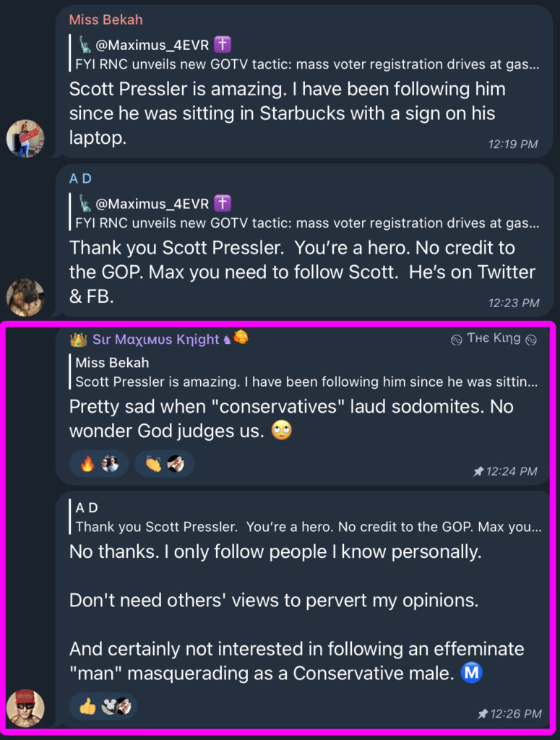Click the 12:19 PM timestamp on Miss Bekah's message
Image resolution: width=560 pixels, height=740 pixels.
pos(513,144)
